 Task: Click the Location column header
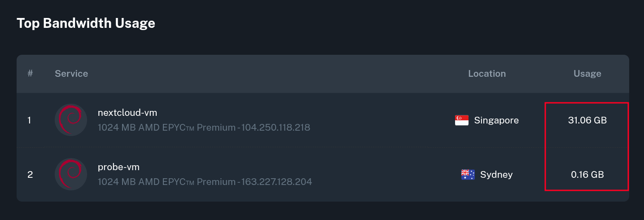point(486,74)
